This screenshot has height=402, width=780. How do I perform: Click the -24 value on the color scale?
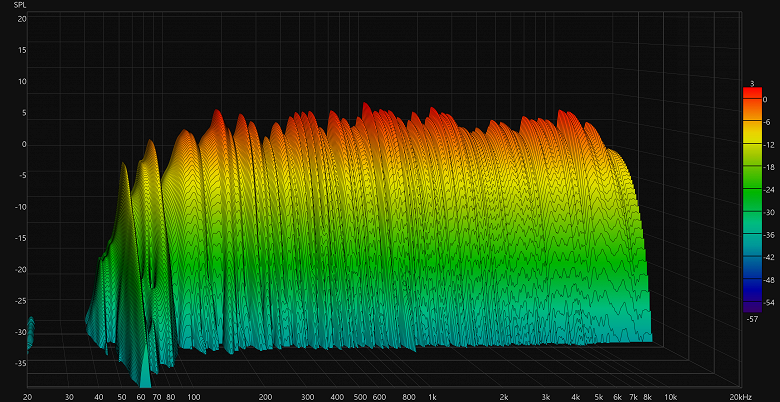[x=767, y=190]
